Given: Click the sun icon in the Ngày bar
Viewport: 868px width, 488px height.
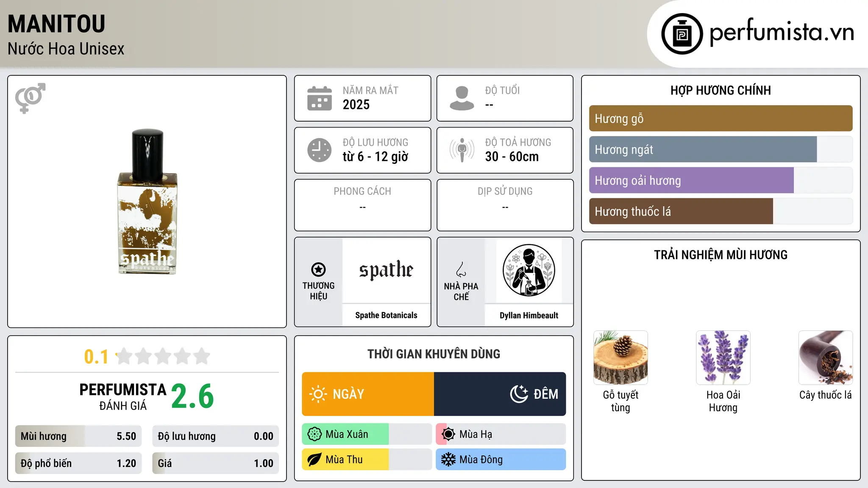Looking at the screenshot, I should tap(318, 394).
